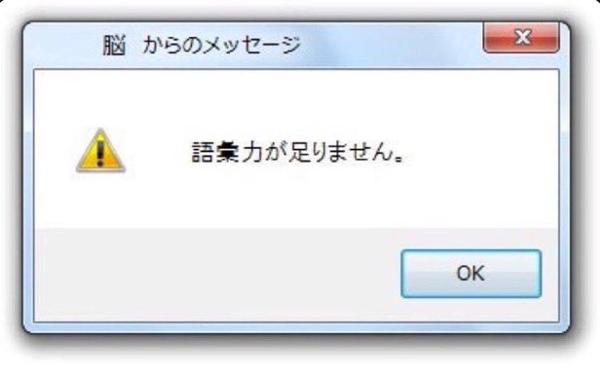Viewport: 600px width, 376px height.
Task: Click the dialog's bottom window border
Action: click(297, 327)
